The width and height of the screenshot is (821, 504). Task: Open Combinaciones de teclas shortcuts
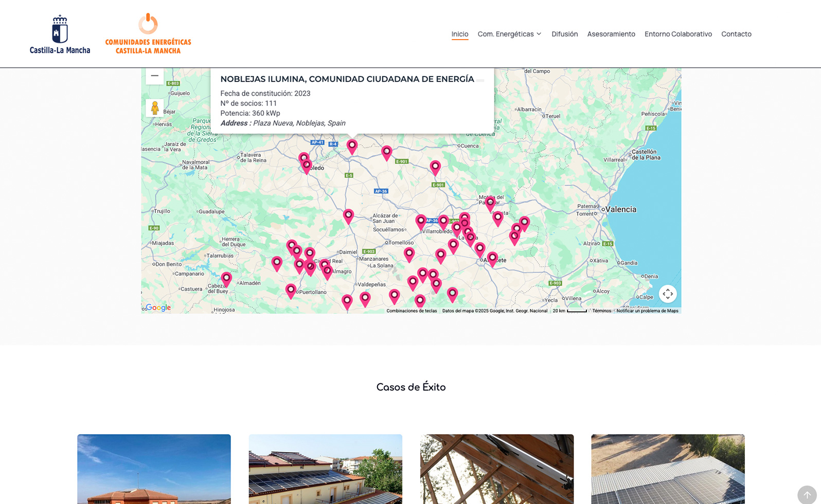click(412, 311)
